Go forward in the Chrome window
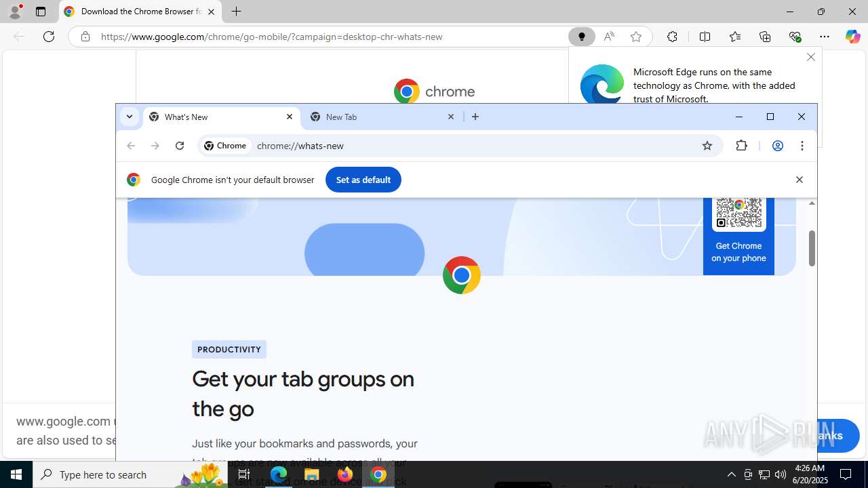This screenshot has height=488, width=868. tap(155, 146)
